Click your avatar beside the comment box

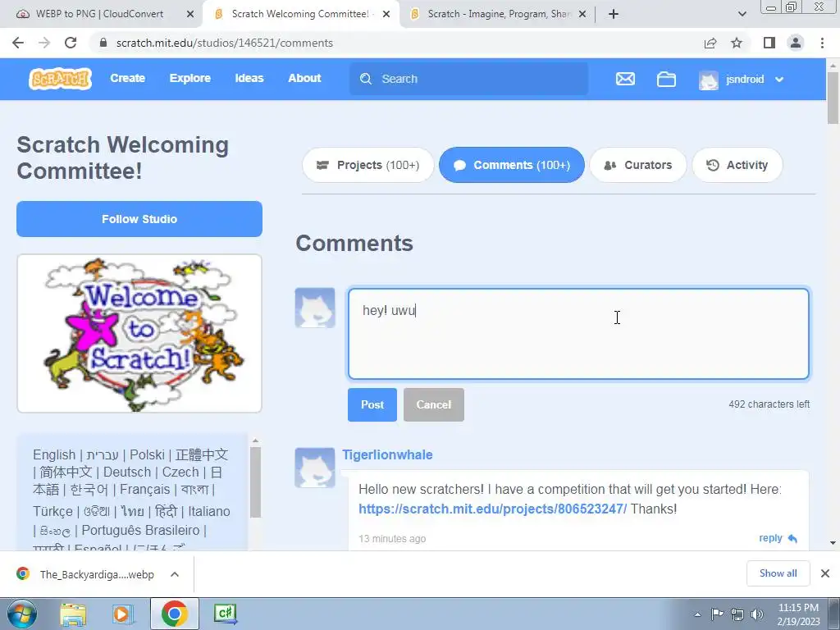pos(315,308)
